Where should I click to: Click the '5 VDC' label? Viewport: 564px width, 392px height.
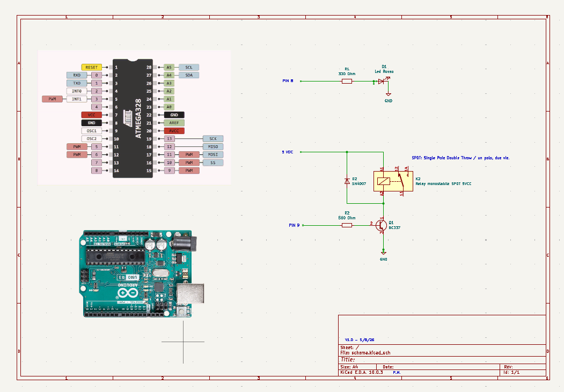point(288,152)
